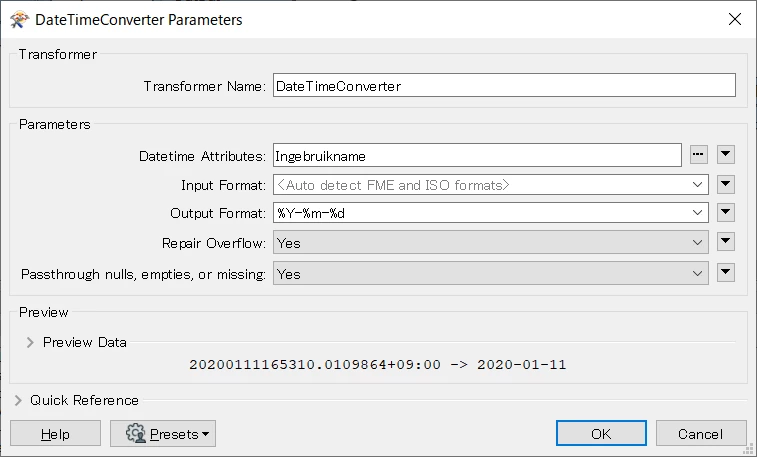The image size is (757, 457).
Task: Click the Repair Overflow label
Action: click(x=214, y=243)
